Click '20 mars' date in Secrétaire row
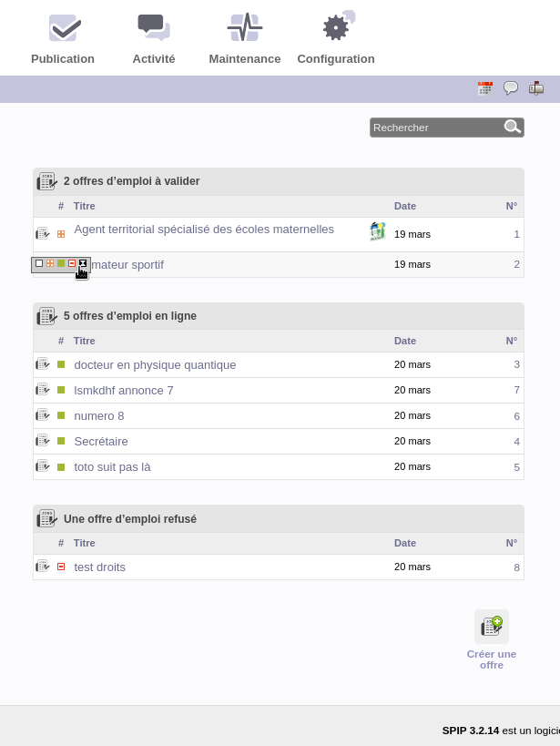 412,441
